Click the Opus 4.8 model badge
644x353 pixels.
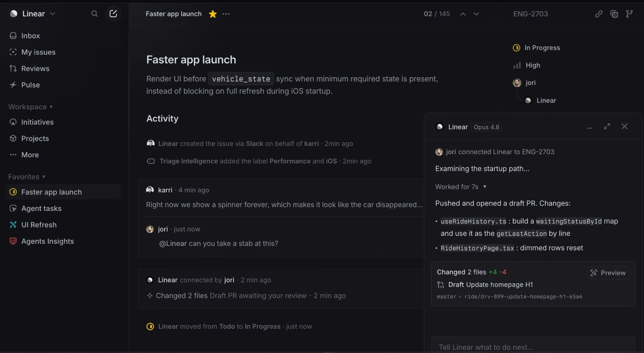tap(486, 127)
